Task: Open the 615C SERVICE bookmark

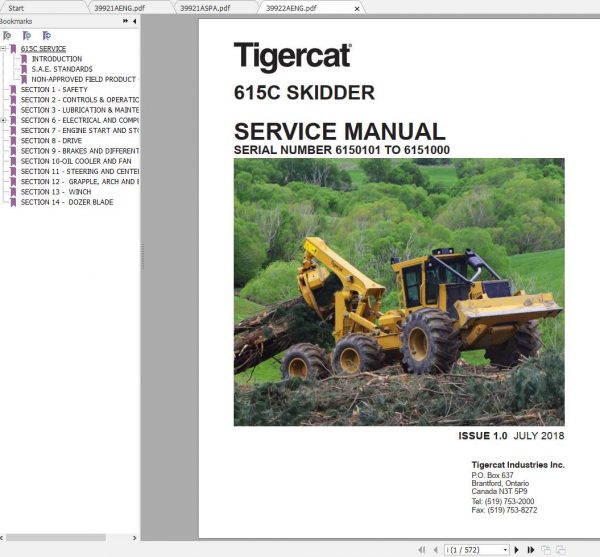Action: coord(43,49)
